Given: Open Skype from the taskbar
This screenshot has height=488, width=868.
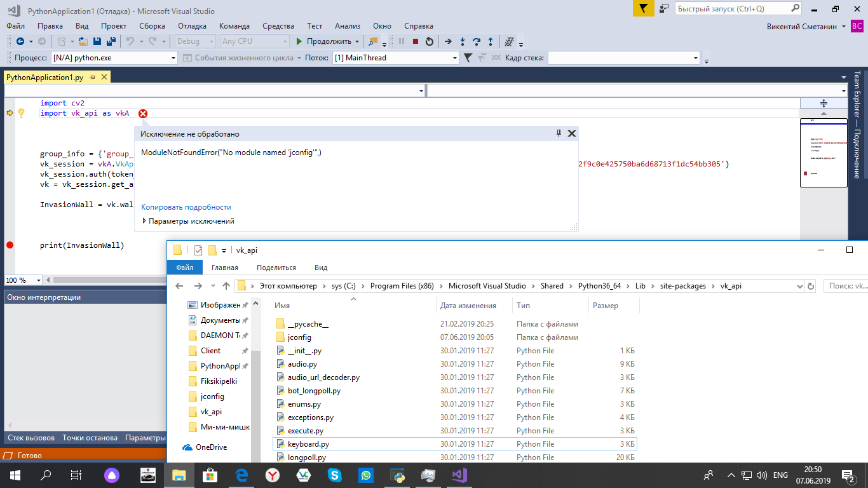Looking at the screenshot, I should pos(334,475).
